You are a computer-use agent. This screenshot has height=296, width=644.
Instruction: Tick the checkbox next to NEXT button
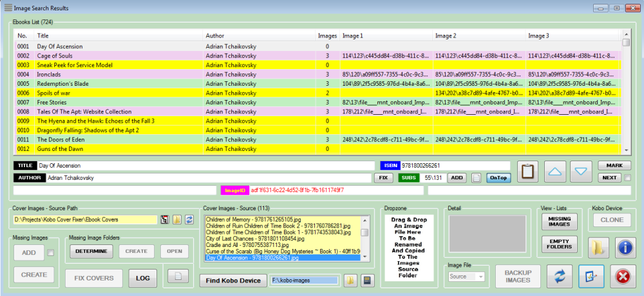tap(627, 178)
